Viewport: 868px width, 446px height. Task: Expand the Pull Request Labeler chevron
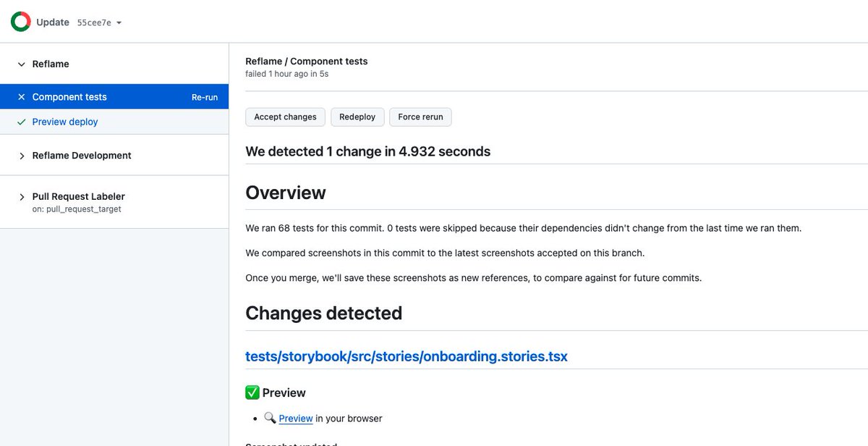click(x=21, y=197)
